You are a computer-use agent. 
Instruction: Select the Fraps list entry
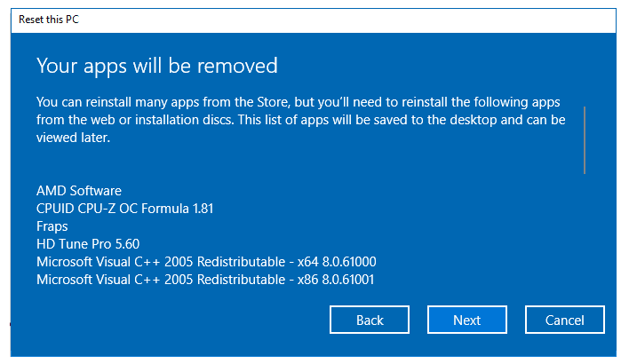pos(52,226)
